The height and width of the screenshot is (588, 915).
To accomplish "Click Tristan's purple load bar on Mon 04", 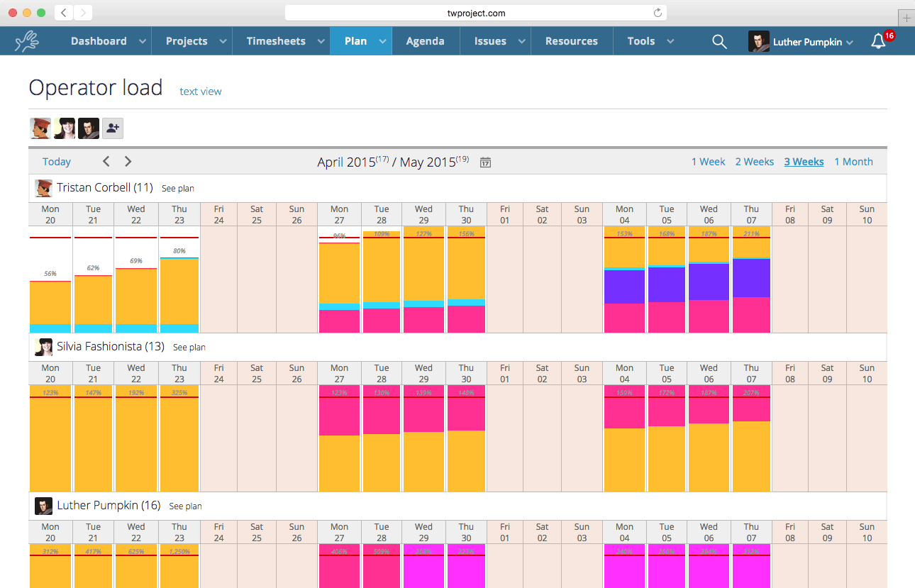I will click(624, 287).
